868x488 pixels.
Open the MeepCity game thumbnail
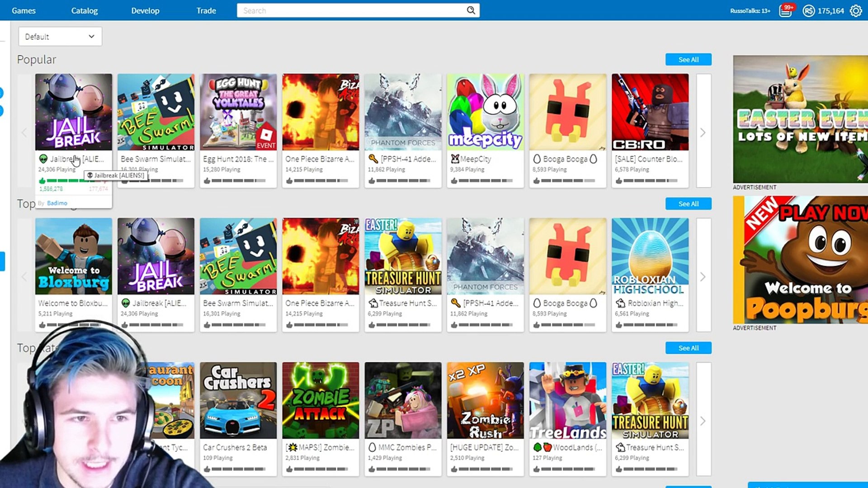click(x=485, y=112)
